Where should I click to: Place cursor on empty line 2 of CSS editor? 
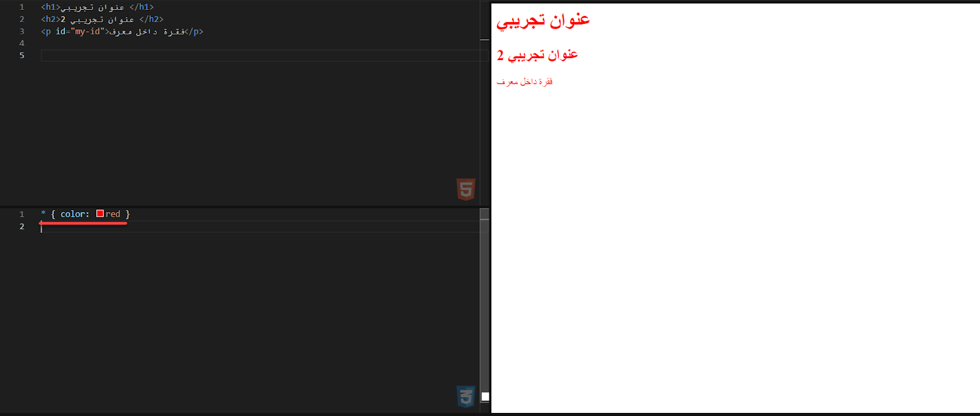pos(260,226)
